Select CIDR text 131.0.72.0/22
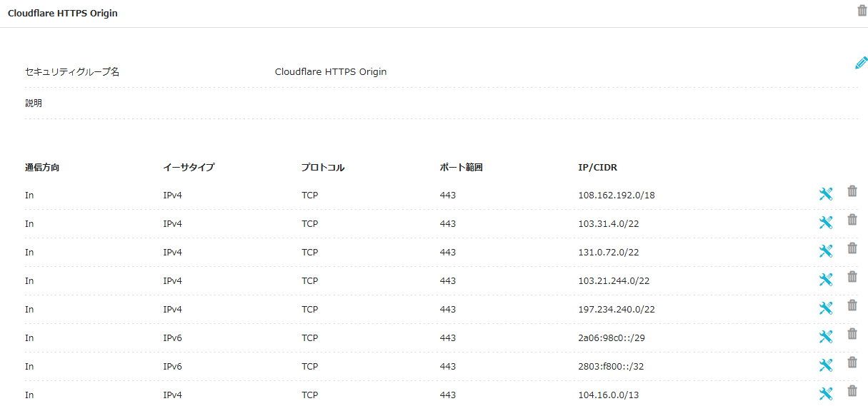 [609, 252]
